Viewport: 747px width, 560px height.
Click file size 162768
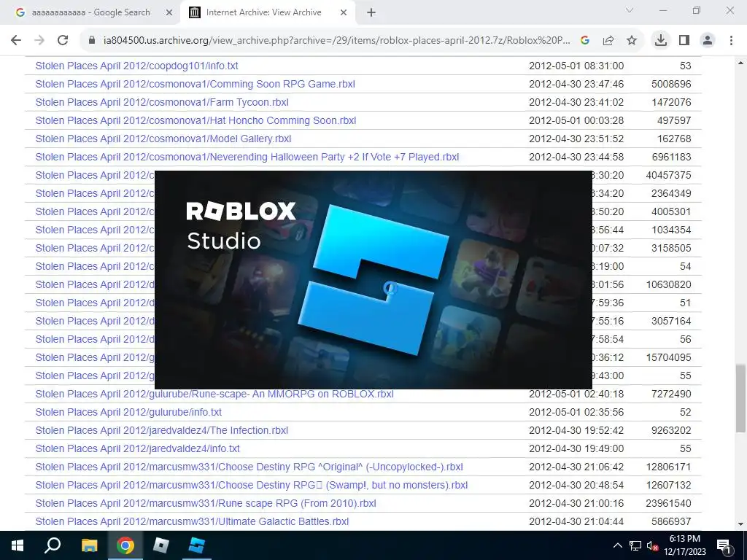pos(674,139)
